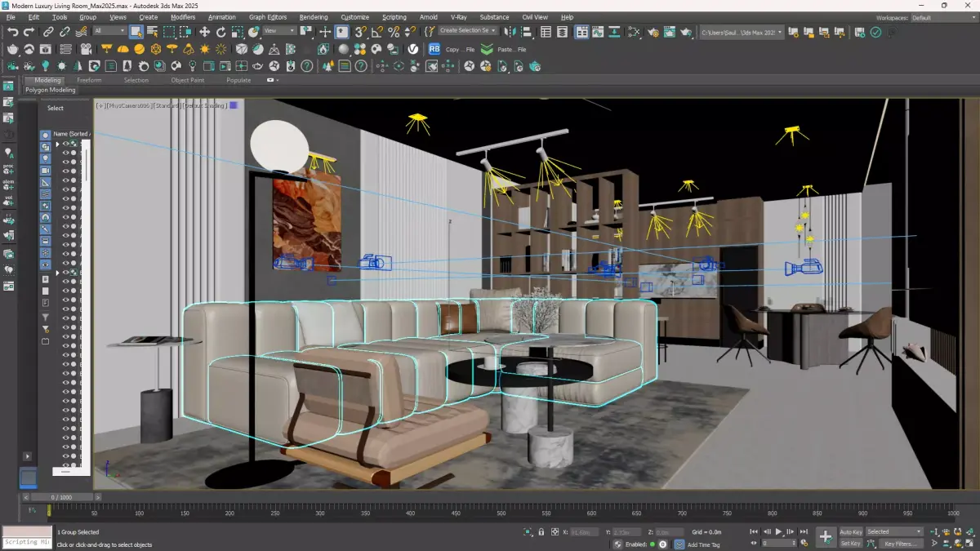Image resolution: width=980 pixels, height=551 pixels.
Task: Open the Render Setup teapot icon
Action: (653, 32)
